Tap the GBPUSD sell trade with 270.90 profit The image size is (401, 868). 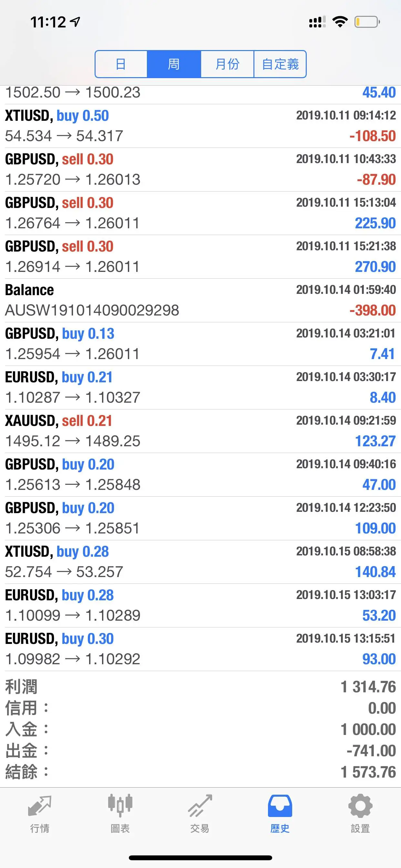click(200, 257)
